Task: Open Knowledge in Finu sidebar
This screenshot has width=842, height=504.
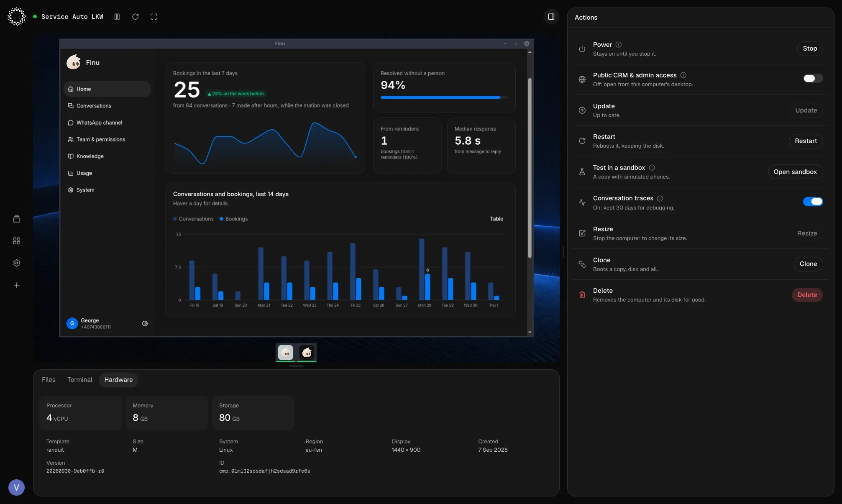Action: tap(107, 156)
